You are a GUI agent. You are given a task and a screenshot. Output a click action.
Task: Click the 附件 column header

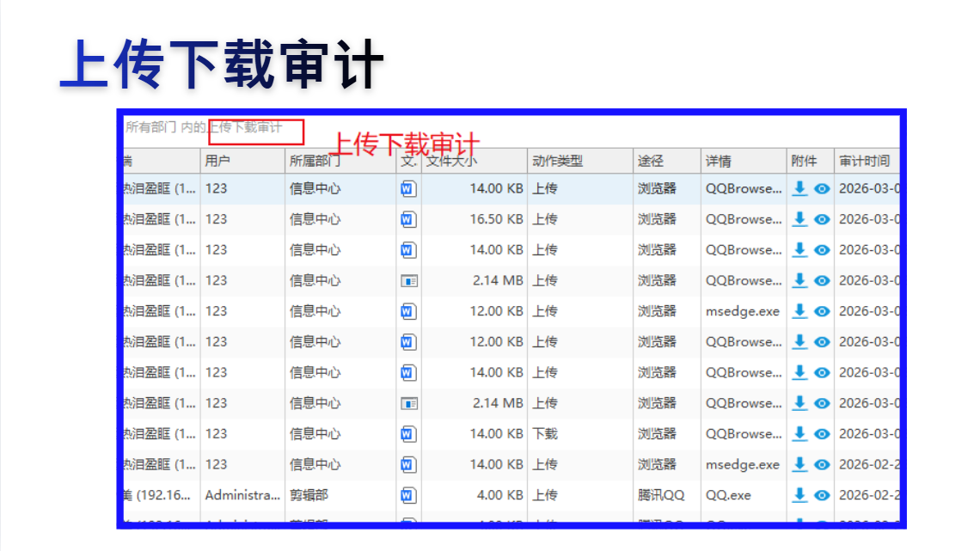coord(810,162)
